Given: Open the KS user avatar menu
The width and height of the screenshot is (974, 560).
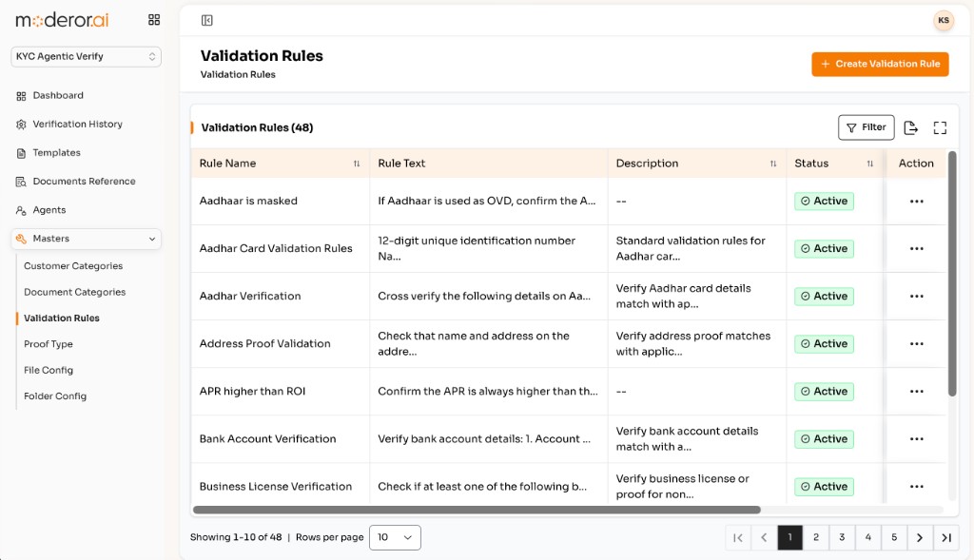Looking at the screenshot, I should point(943,21).
